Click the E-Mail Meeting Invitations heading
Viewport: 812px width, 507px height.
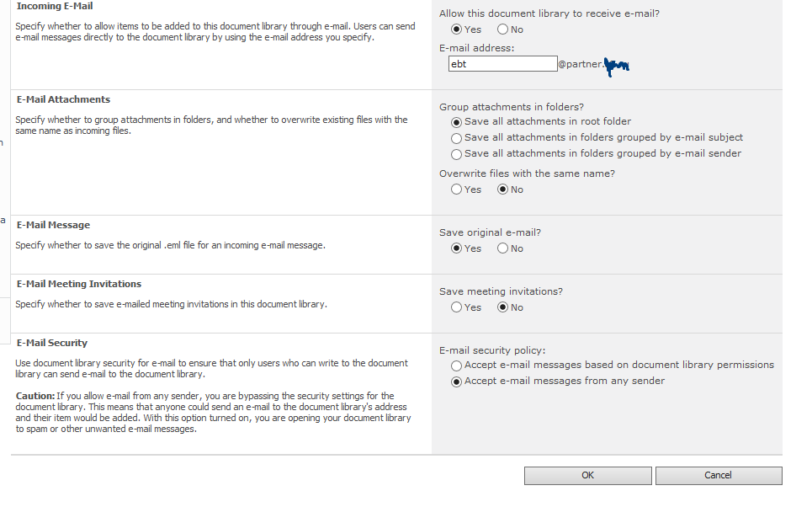[x=79, y=284]
